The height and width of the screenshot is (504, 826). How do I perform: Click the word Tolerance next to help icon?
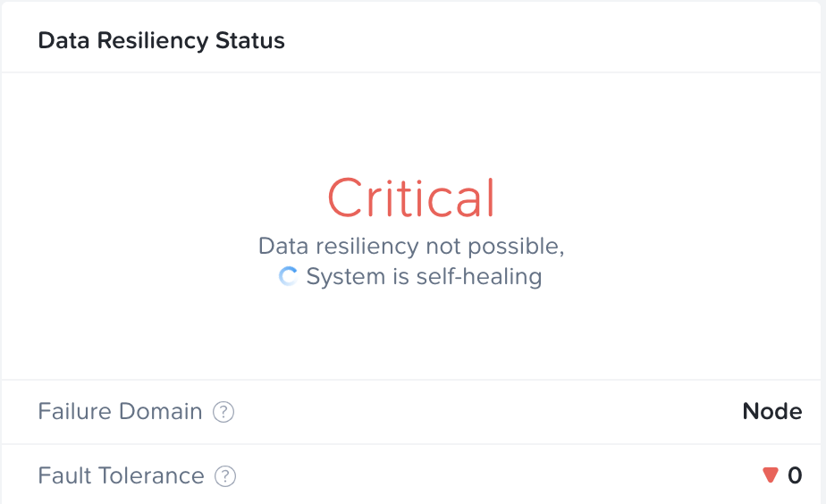[x=151, y=475]
